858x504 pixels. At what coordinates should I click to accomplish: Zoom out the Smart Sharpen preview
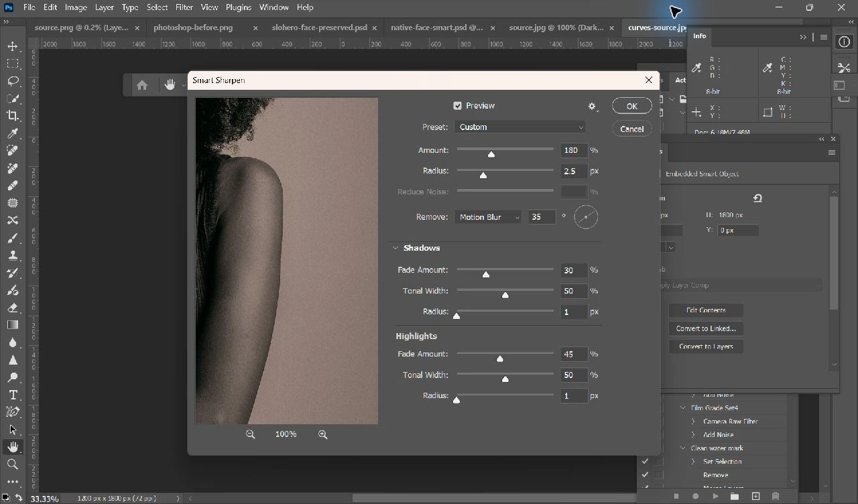[x=251, y=434]
